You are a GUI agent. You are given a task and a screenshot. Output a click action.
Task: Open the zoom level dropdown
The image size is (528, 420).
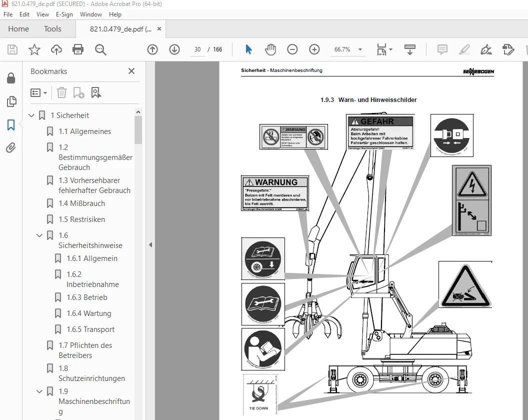click(360, 49)
